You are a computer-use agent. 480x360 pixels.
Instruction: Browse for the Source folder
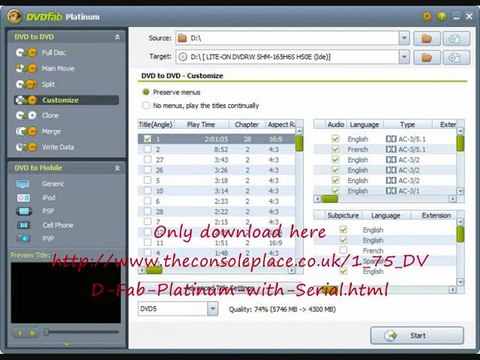(x=427, y=38)
